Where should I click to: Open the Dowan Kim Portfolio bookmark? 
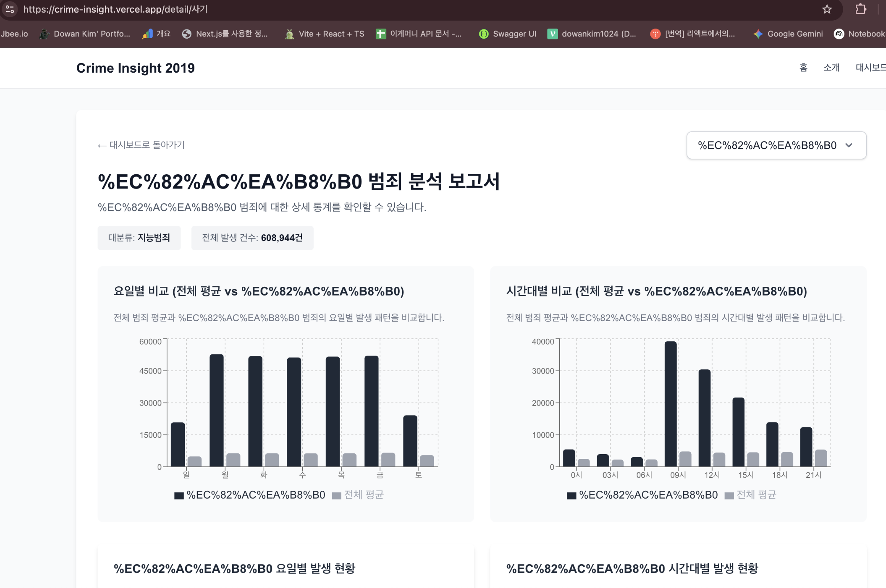(x=85, y=34)
